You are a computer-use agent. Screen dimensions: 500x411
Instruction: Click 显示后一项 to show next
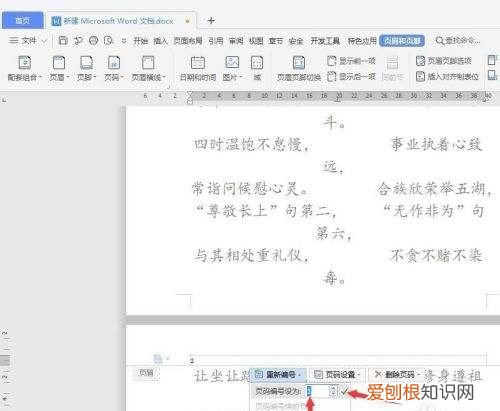point(351,77)
